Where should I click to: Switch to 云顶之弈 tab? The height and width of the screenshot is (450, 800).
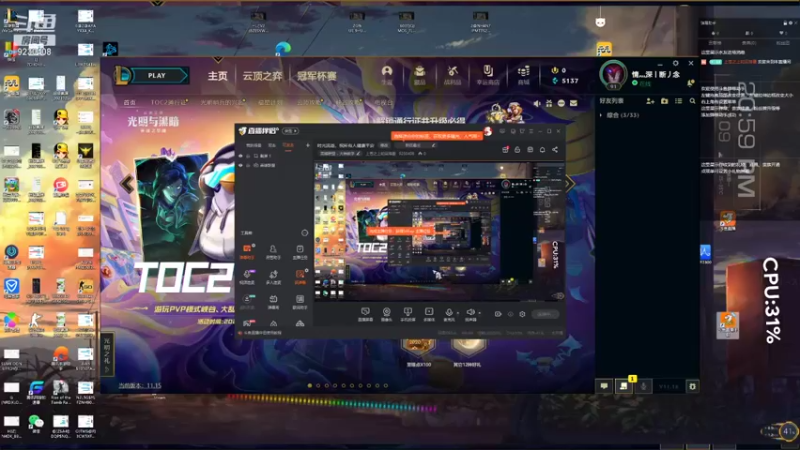tap(262, 76)
